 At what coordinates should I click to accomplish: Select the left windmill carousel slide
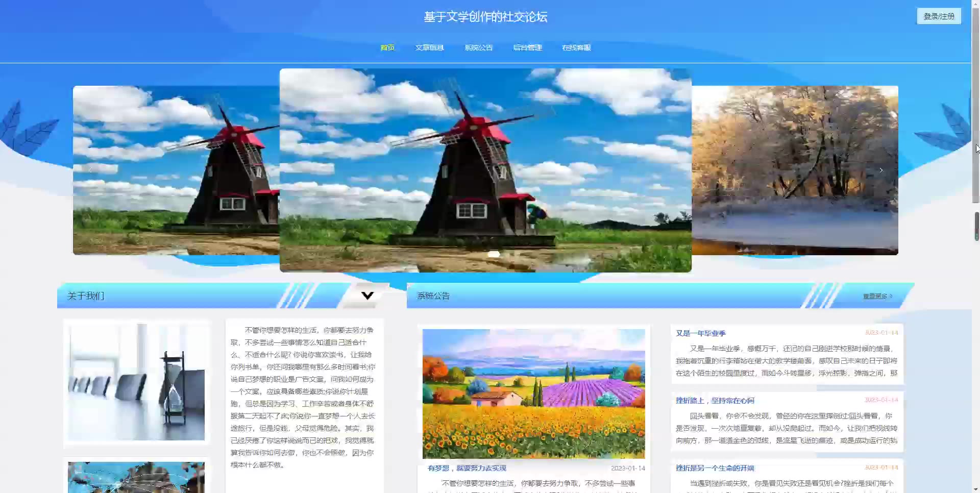(176, 170)
